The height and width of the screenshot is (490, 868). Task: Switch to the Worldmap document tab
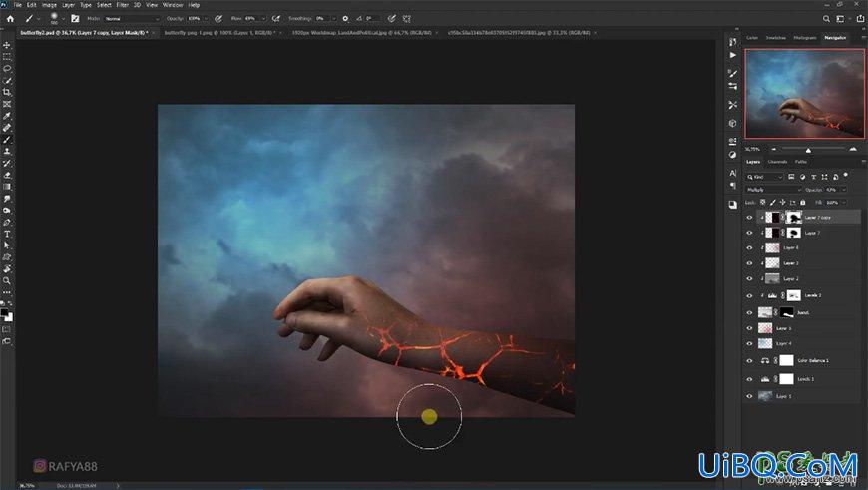click(362, 33)
